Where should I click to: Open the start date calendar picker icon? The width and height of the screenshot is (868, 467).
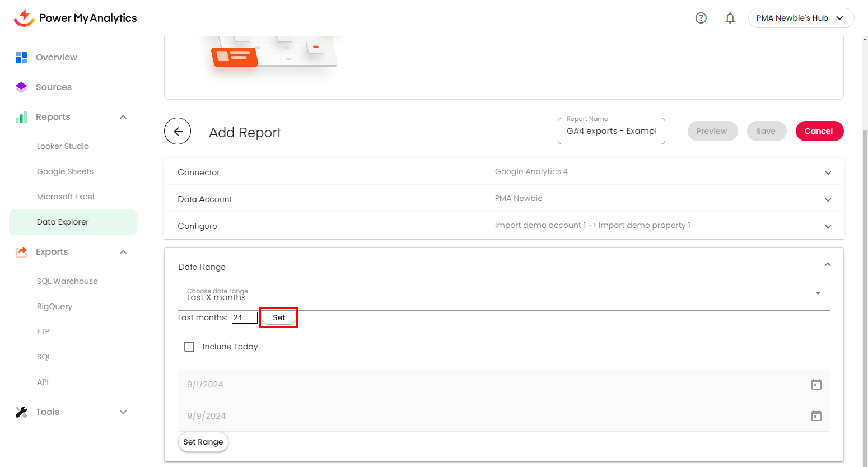tap(816, 385)
